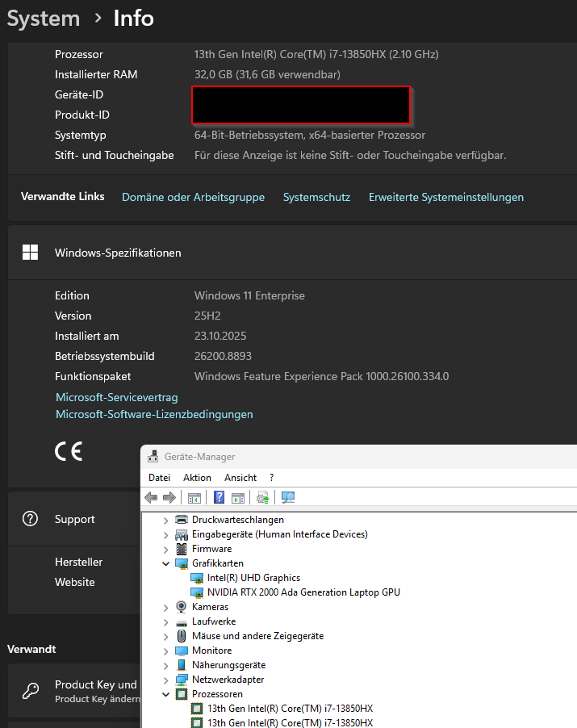
Task: Collapse the Prozessoren node
Action: (165, 694)
